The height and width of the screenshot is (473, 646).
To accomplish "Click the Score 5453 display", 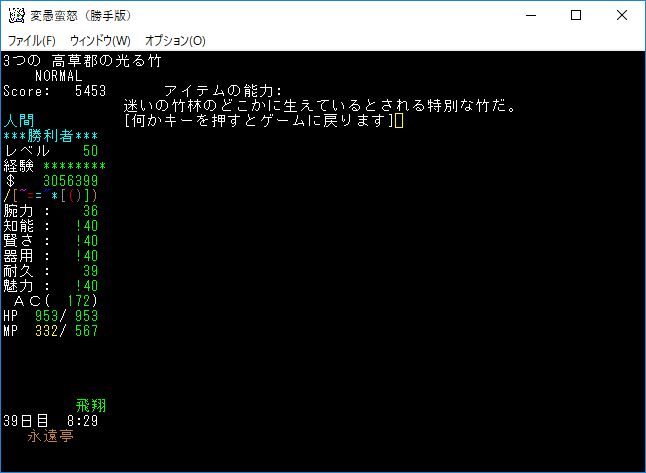I will (x=55, y=91).
